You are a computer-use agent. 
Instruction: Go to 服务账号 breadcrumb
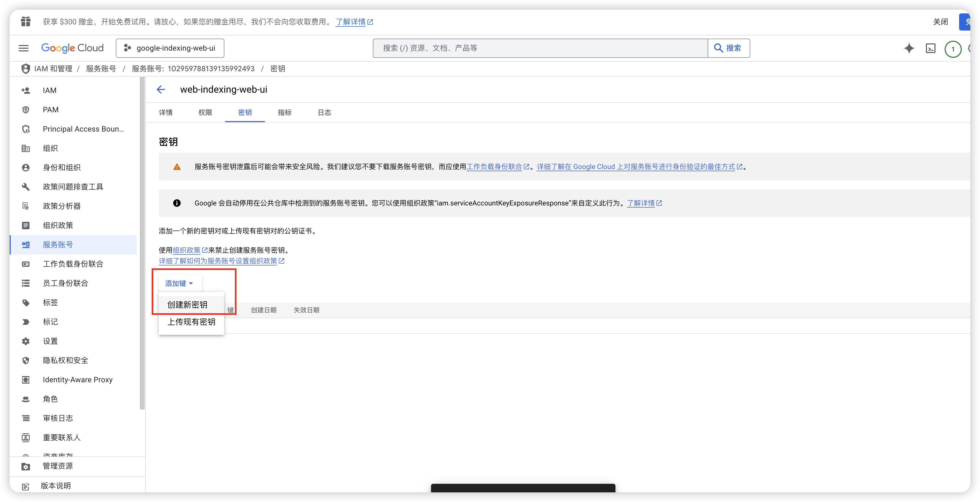(x=101, y=69)
